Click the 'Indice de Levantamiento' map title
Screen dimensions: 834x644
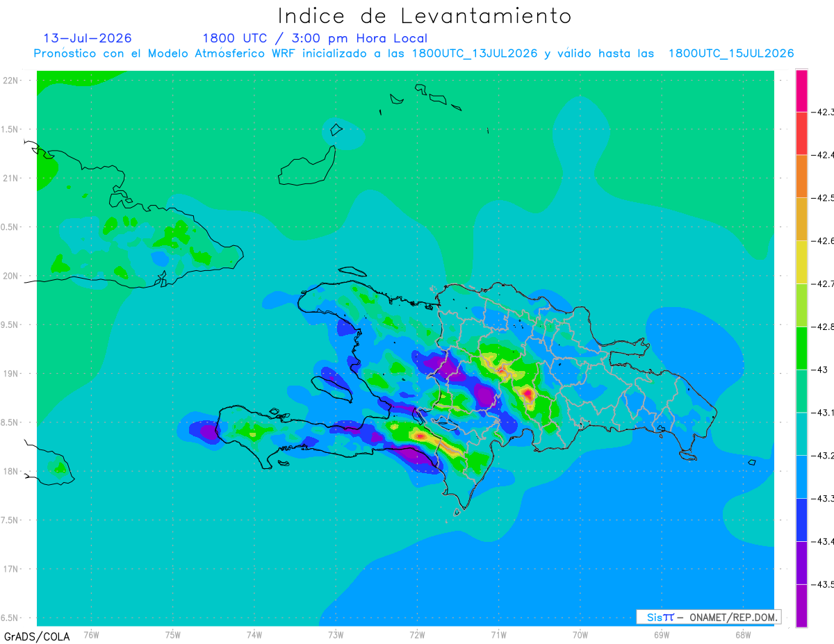pyautogui.click(x=425, y=15)
